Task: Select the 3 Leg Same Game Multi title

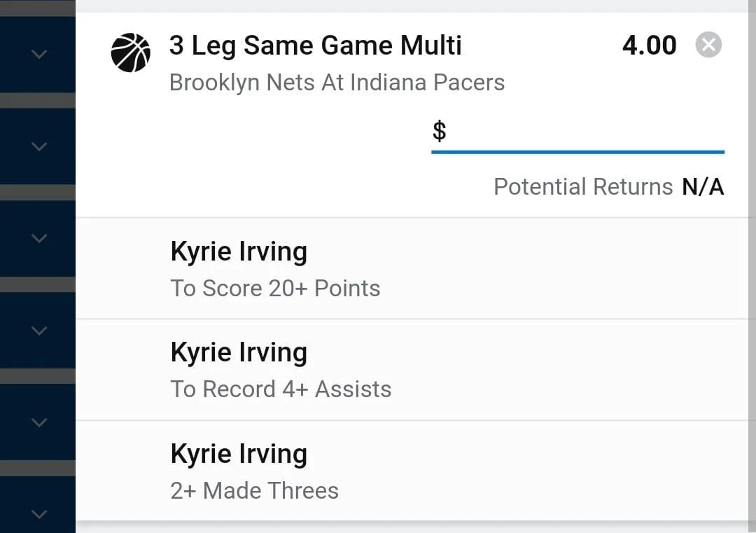Action: point(315,46)
